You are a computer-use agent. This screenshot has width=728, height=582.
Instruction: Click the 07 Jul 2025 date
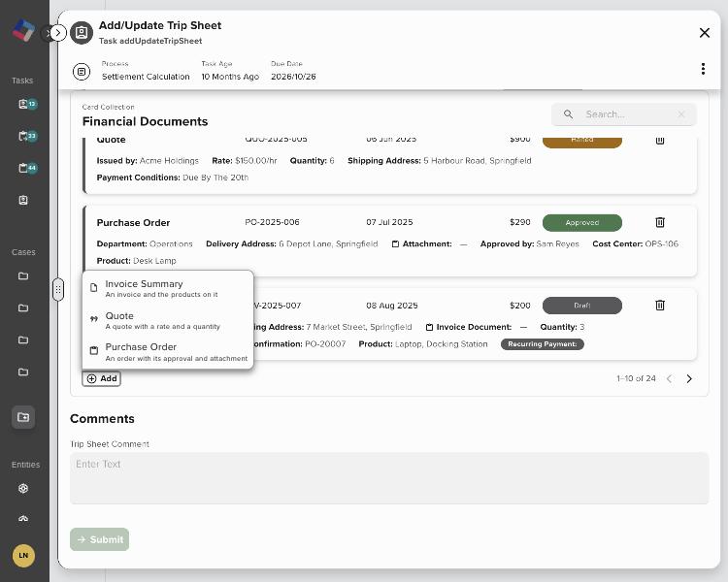point(389,222)
